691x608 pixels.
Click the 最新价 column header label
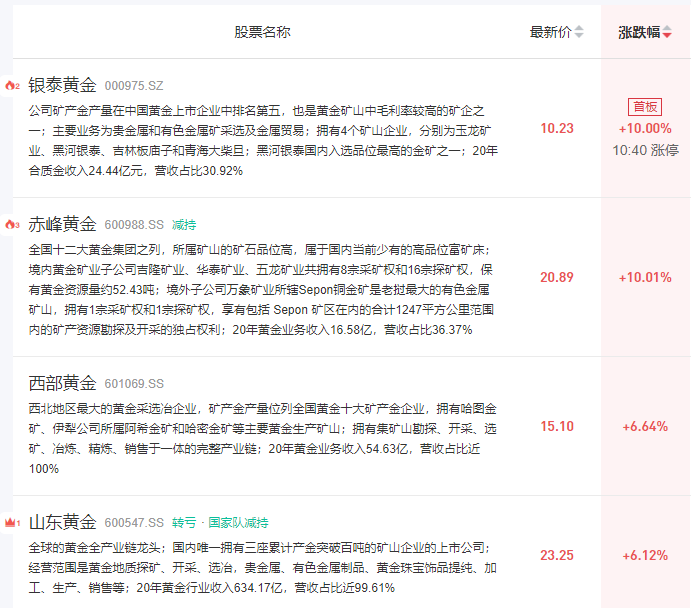(x=550, y=32)
